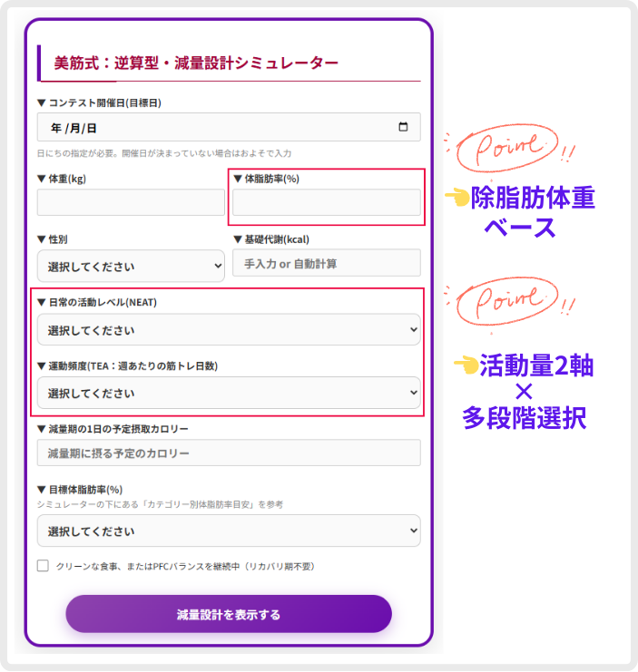Viewport: 638px width, 672px height.
Task: Check the クリーンな食事 checkbox
Action: pyautogui.click(x=43, y=566)
